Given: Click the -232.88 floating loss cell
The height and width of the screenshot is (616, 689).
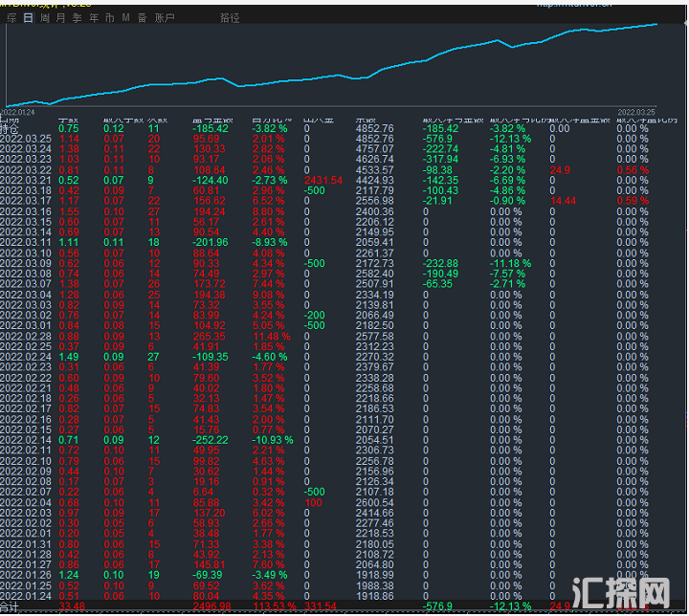Looking at the screenshot, I should tap(440, 264).
